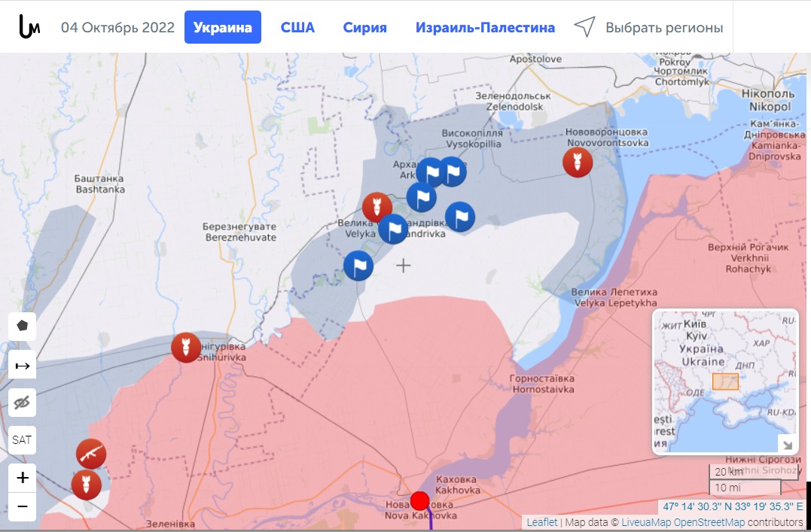
Task: Click the Bashtanka town label
Action: [x=100, y=184]
